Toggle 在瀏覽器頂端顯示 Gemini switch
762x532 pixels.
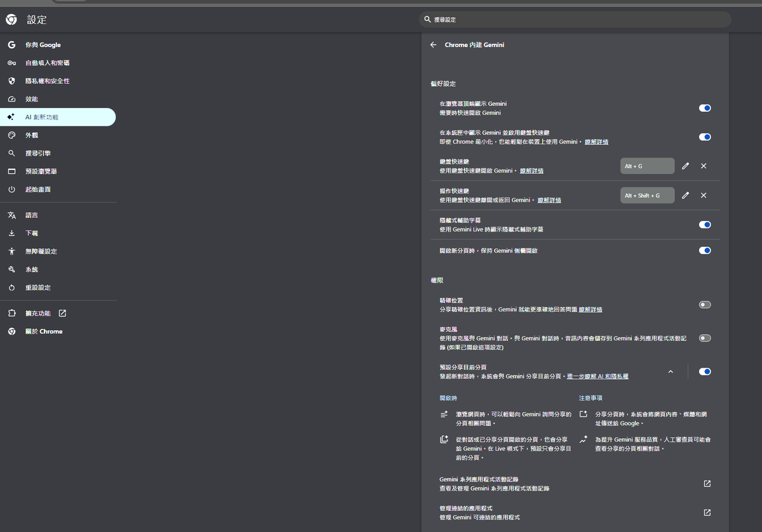705,108
